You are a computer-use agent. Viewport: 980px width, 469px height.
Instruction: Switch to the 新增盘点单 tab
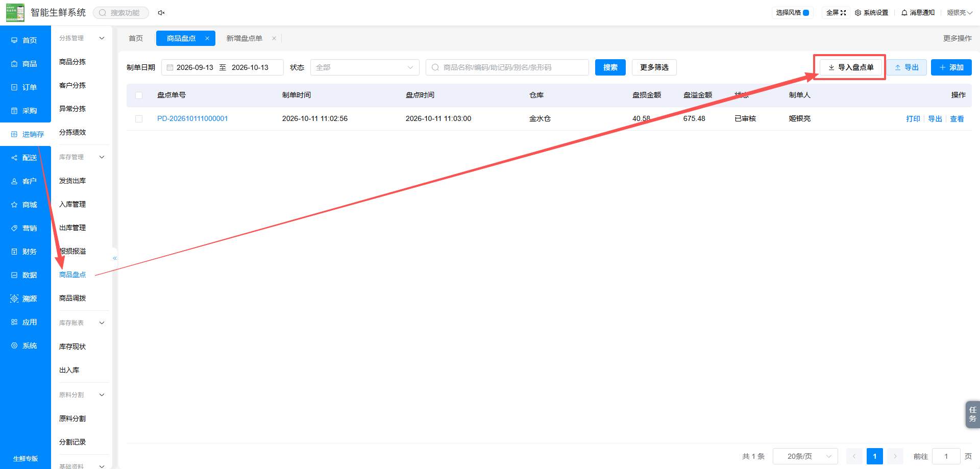pos(244,38)
